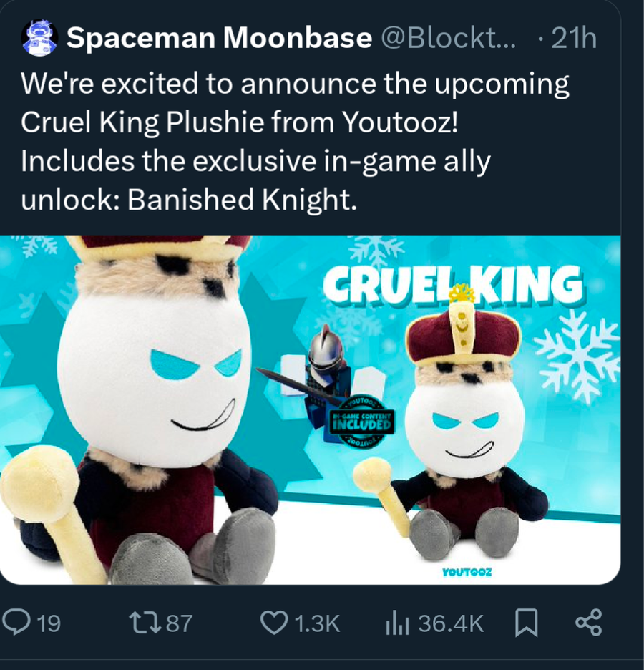This screenshot has height=670, width=644.
Task: Click the CRUEL KING title in image
Action: tap(453, 284)
